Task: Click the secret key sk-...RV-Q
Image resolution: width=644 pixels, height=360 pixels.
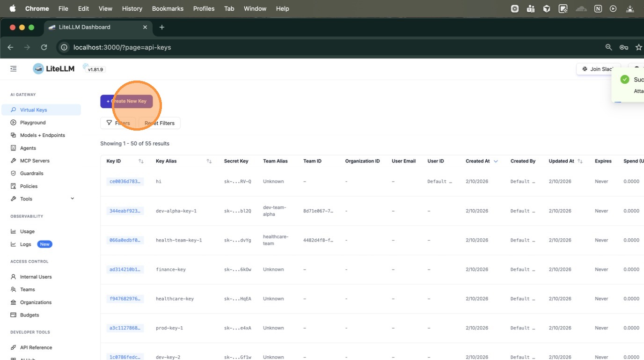Action: [238, 181]
